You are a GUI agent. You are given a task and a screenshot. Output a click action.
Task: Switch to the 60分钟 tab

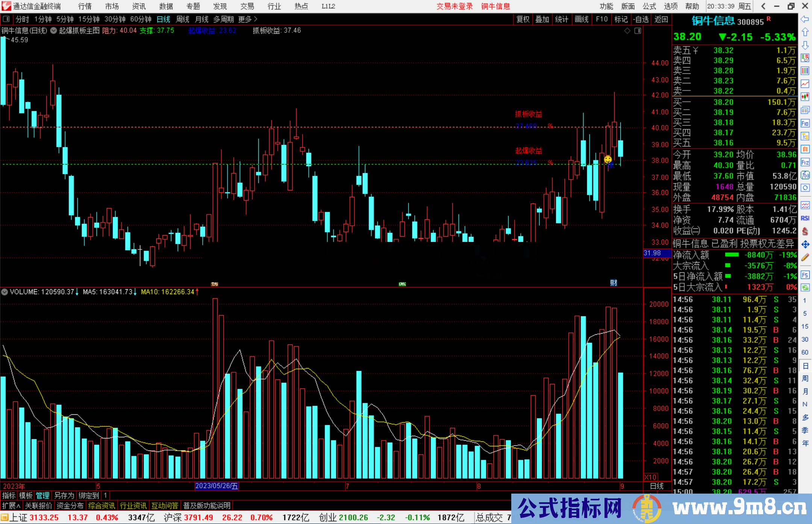pyautogui.click(x=141, y=19)
